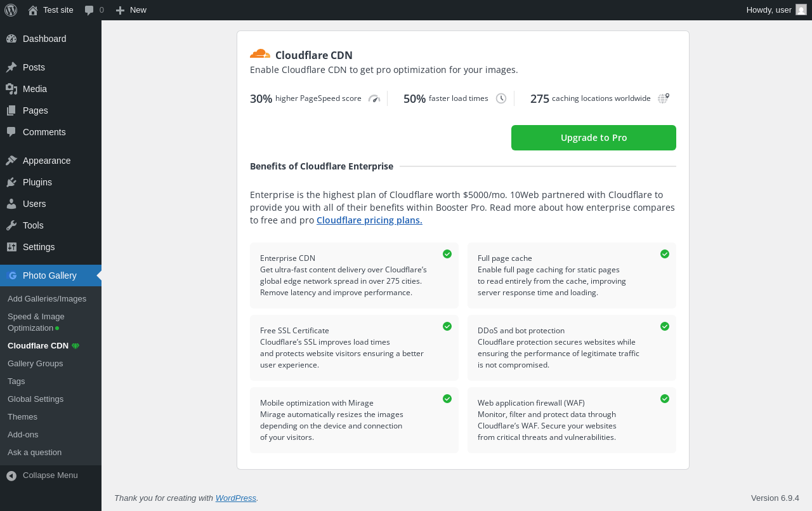Go to Speed & Image Optimization
This screenshot has height=511, width=812.
[36, 322]
